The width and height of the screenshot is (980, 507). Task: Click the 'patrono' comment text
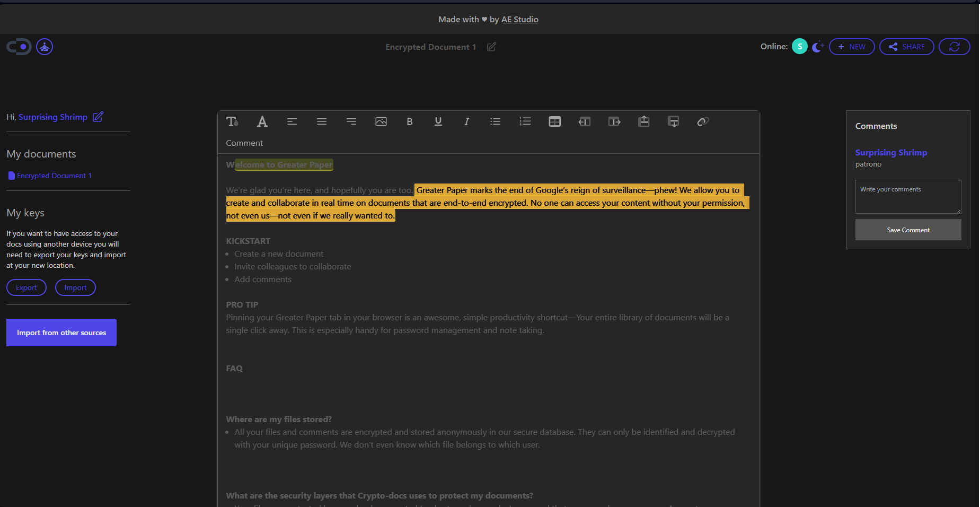pos(868,164)
